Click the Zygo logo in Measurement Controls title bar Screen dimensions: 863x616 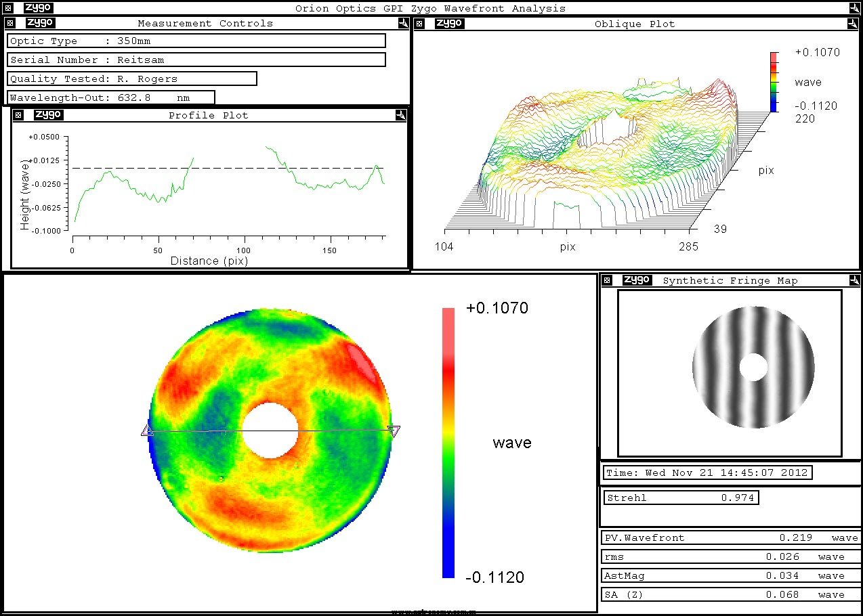(40, 23)
